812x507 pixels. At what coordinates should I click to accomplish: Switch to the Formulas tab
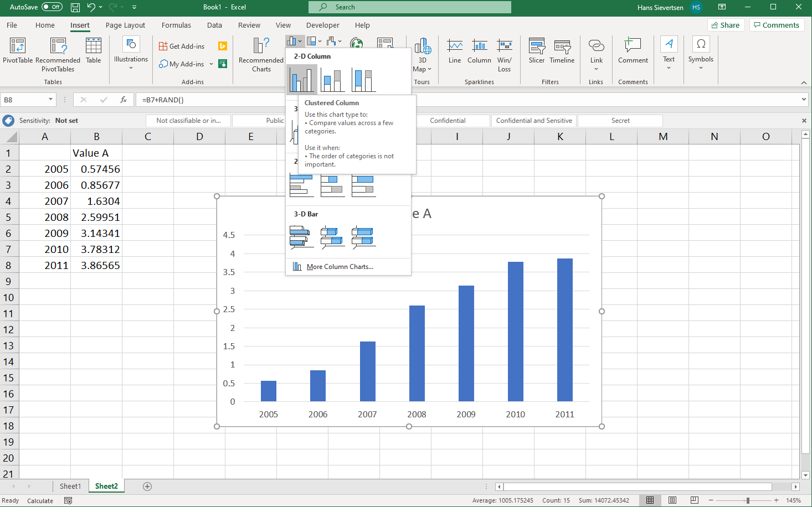click(176, 25)
